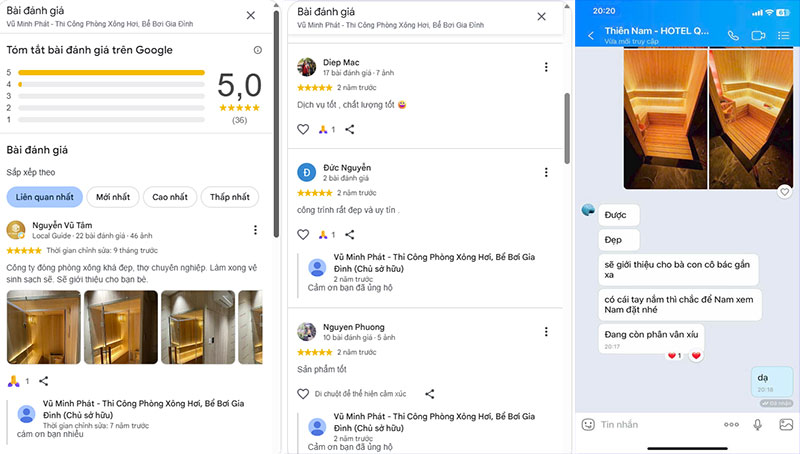Screen dimensions: 800x454
Task: Select the 'Cao nhất' sort chip
Action: (170, 197)
